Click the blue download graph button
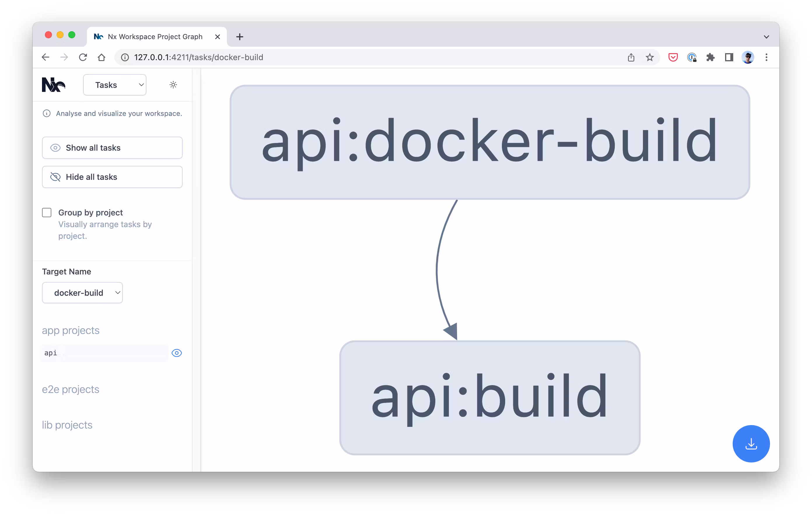Screen dimensions: 812x515 point(751,443)
